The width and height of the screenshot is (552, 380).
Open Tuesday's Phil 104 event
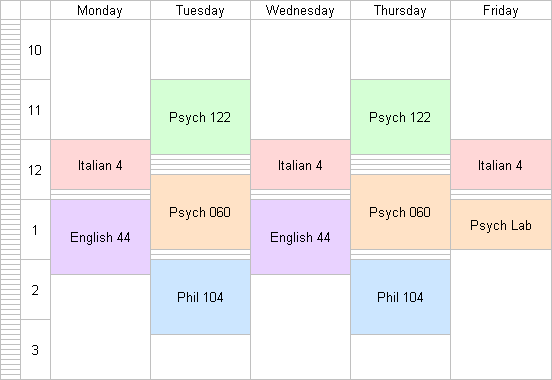coord(200,297)
